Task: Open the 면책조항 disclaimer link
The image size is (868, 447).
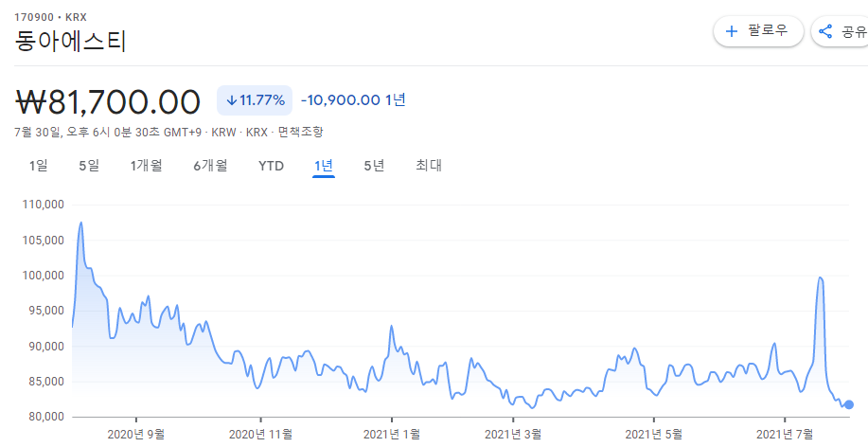Action: (x=301, y=133)
